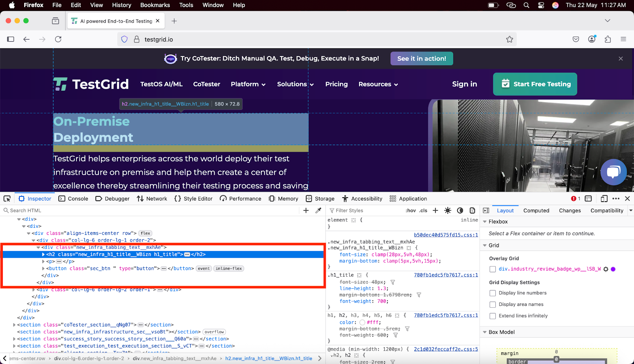Toggle light color scheme simulation sun icon
The height and width of the screenshot is (364, 634).
click(448, 210)
